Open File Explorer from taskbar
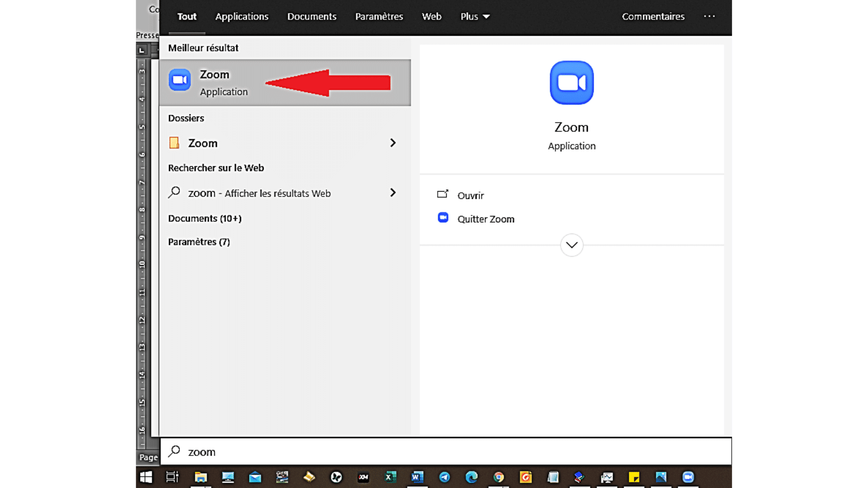The image size is (868, 488). tap(201, 477)
